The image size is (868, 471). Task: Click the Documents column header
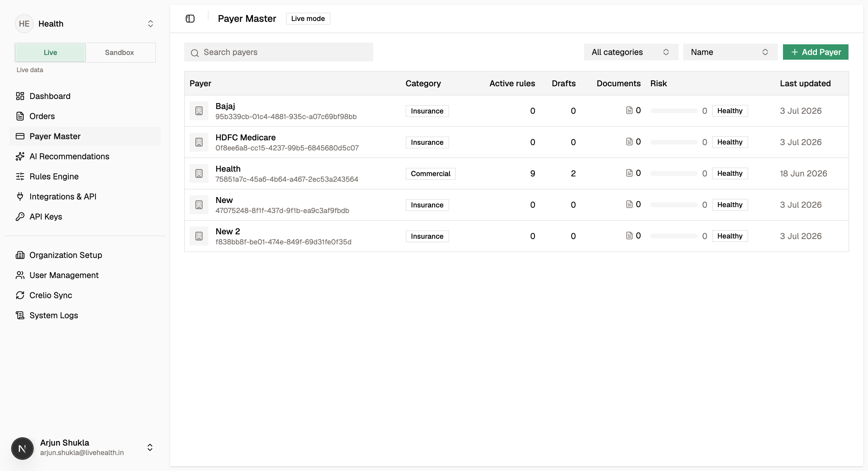[x=618, y=83]
